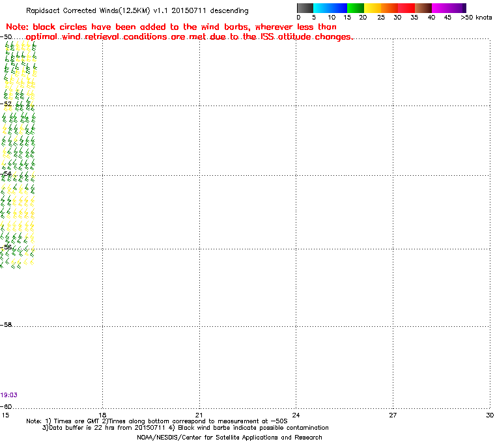The height and width of the screenshot is (448, 495).
Task: Click the red note line starting 'Note: black circles'
Action: (x=171, y=27)
